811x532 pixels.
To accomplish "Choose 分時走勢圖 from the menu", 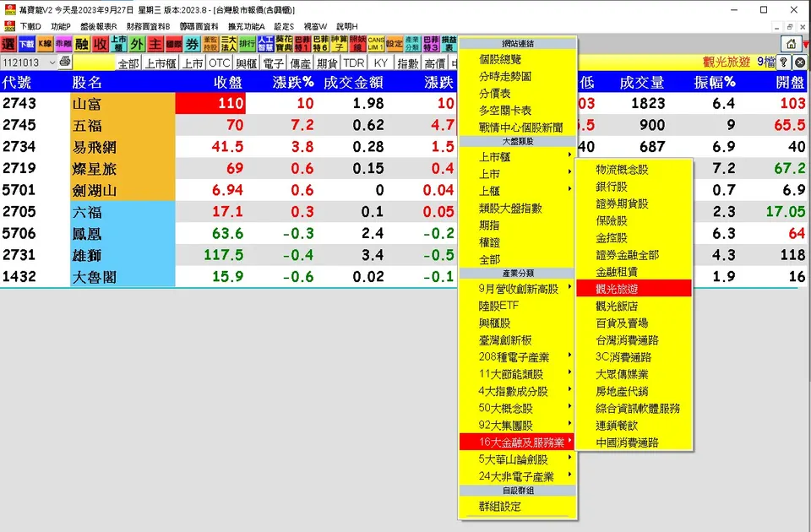I will tap(518, 77).
